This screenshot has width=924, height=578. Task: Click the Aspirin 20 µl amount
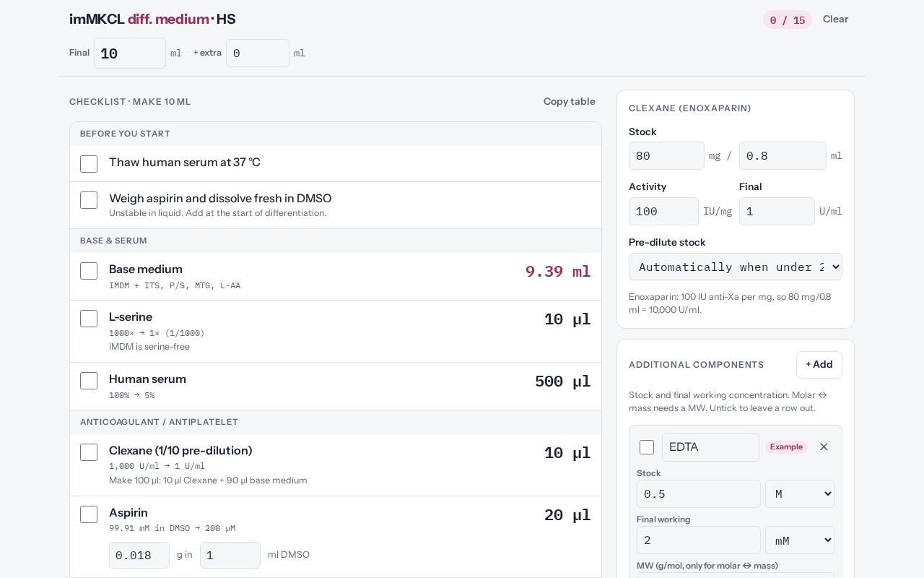567,515
